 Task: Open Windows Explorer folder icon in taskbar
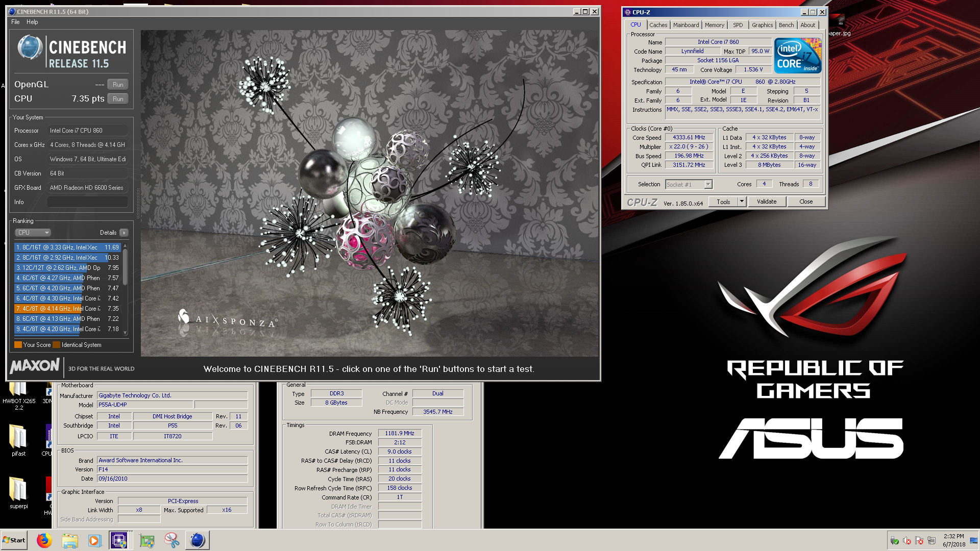[x=70, y=540]
